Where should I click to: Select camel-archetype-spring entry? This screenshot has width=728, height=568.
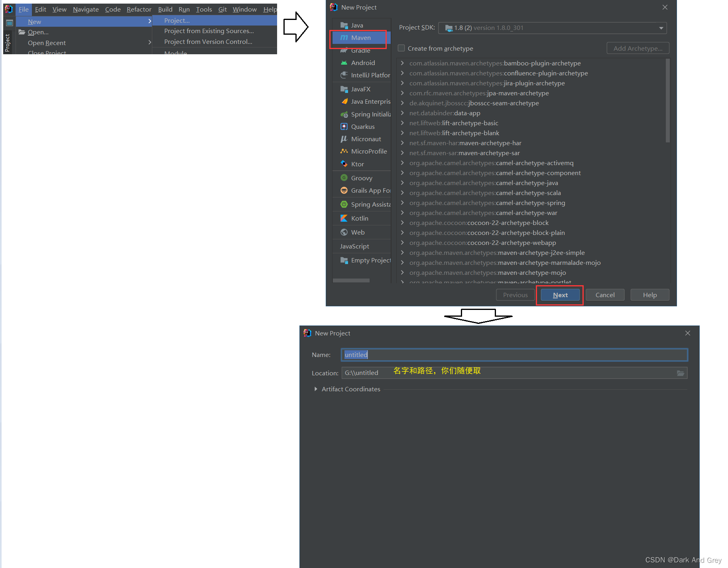pyautogui.click(x=487, y=203)
